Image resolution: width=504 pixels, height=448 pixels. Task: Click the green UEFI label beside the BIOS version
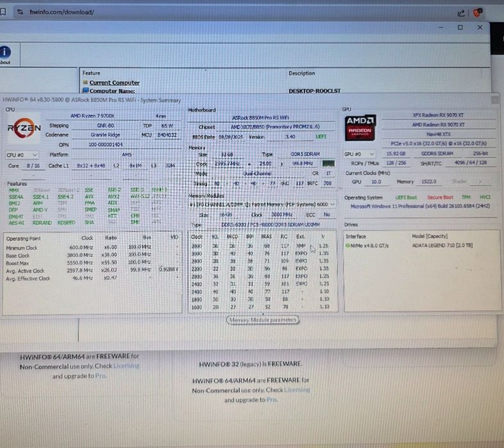point(321,137)
